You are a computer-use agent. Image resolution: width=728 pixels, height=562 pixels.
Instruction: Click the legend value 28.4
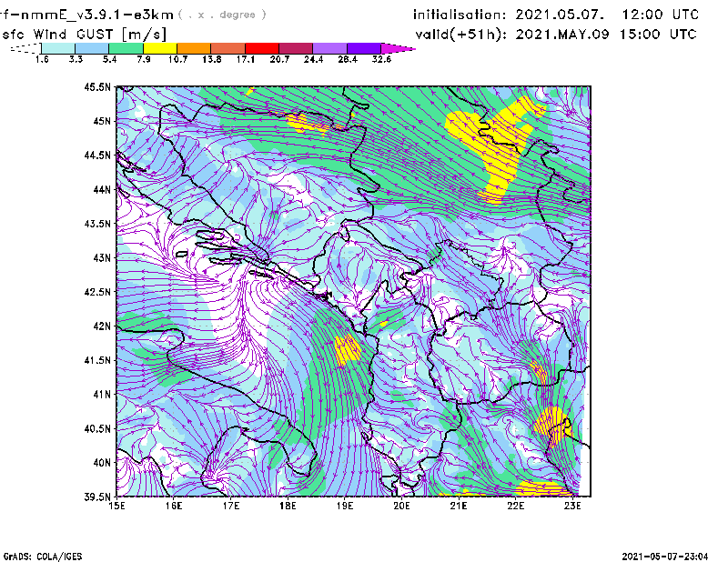point(348,59)
